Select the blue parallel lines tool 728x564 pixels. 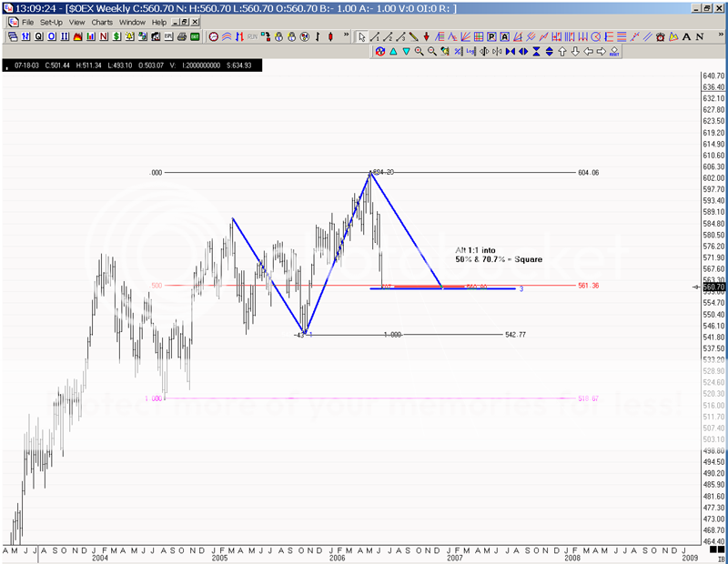[x=648, y=37]
